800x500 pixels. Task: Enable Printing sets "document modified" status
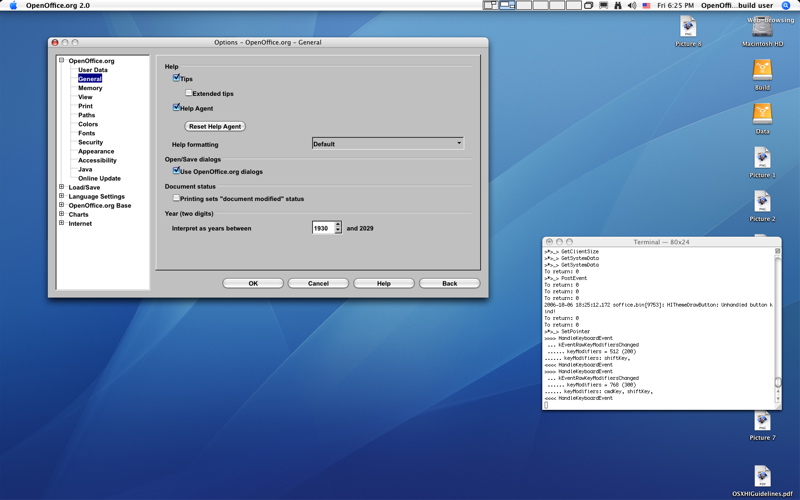tap(176, 198)
